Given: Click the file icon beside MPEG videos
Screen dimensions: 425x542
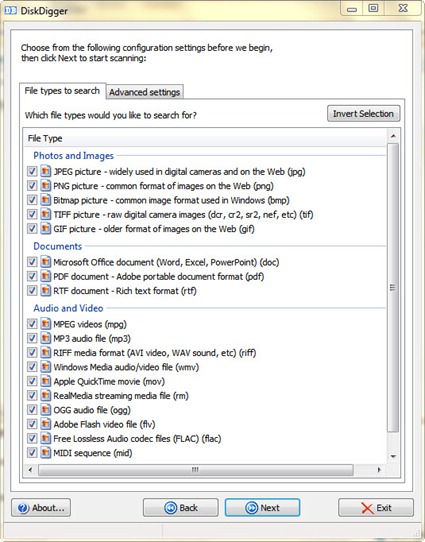Looking at the screenshot, I should click(45, 324).
